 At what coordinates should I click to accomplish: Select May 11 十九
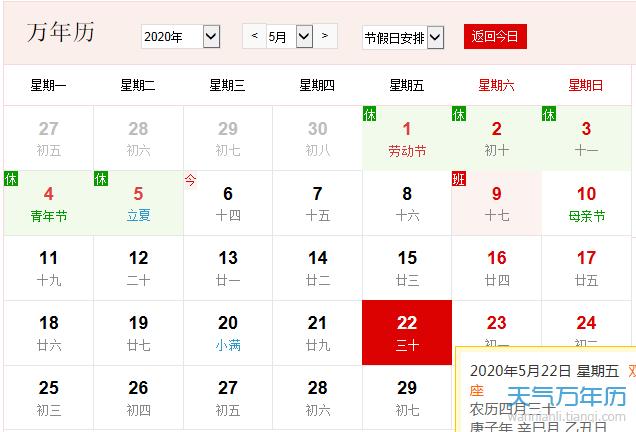(49, 268)
